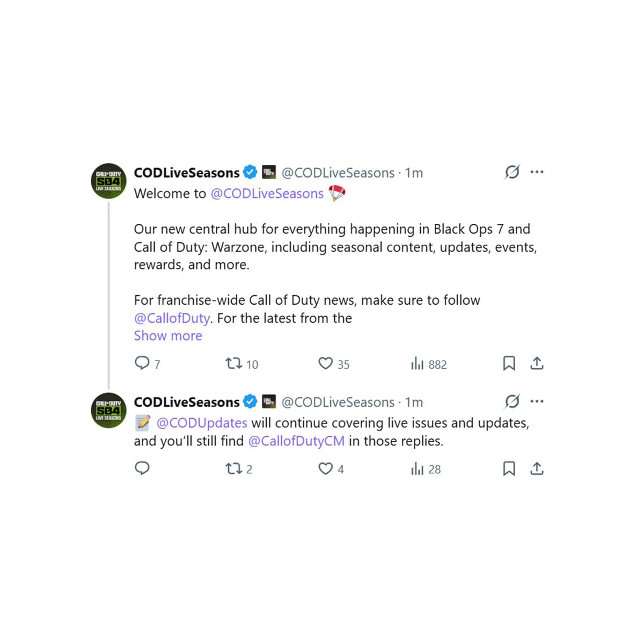Viewport: 644px width, 644px height.
Task: Open @CODLiveSeasons mention in welcome text
Action: click(x=267, y=193)
